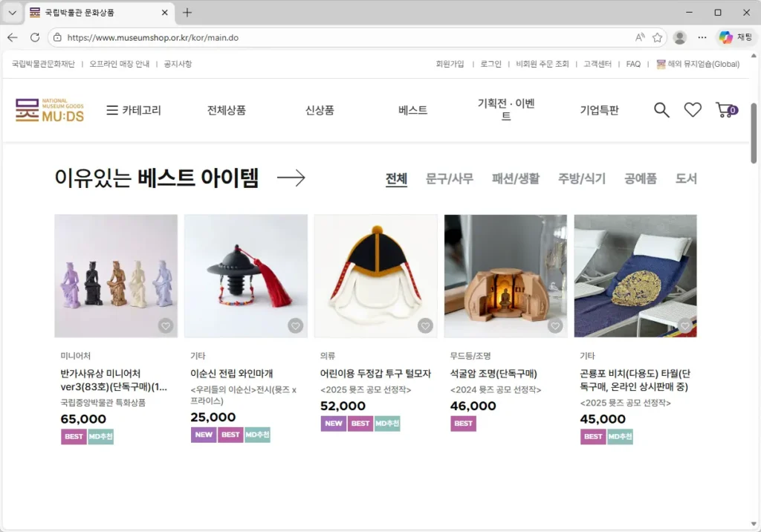Image resolution: width=761 pixels, height=532 pixels.
Task: Click the MU:DS museum shop logo
Action: coord(48,109)
